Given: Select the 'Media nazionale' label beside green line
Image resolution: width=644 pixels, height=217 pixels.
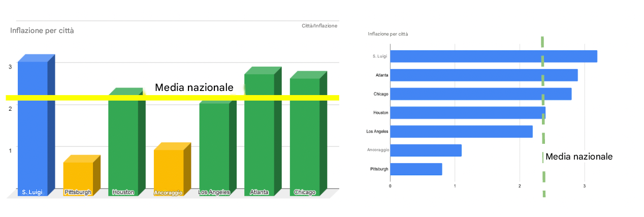Looking at the screenshot, I should [x=578, y=157].
